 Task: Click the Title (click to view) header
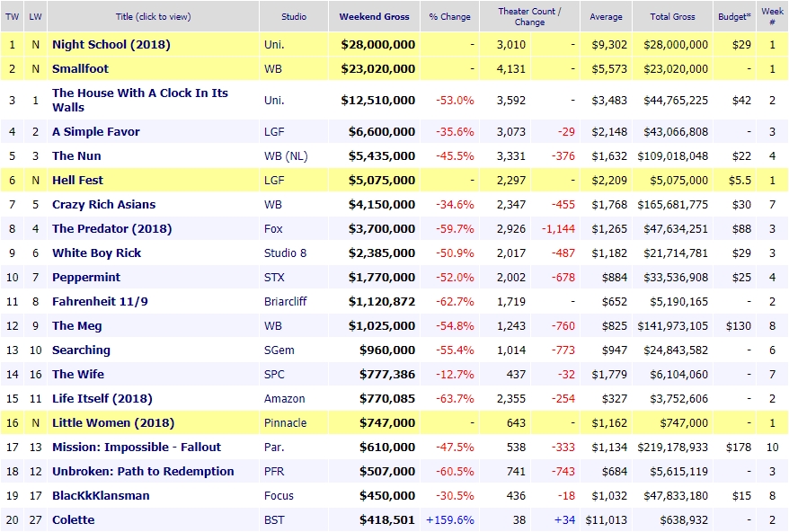[153, 16]
